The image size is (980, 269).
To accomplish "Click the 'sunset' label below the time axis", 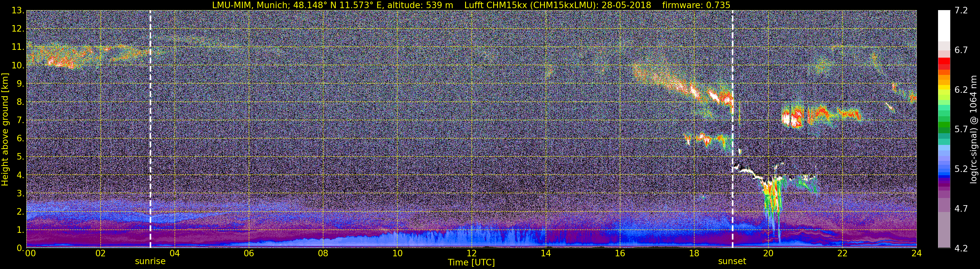I will click(732, 262).
